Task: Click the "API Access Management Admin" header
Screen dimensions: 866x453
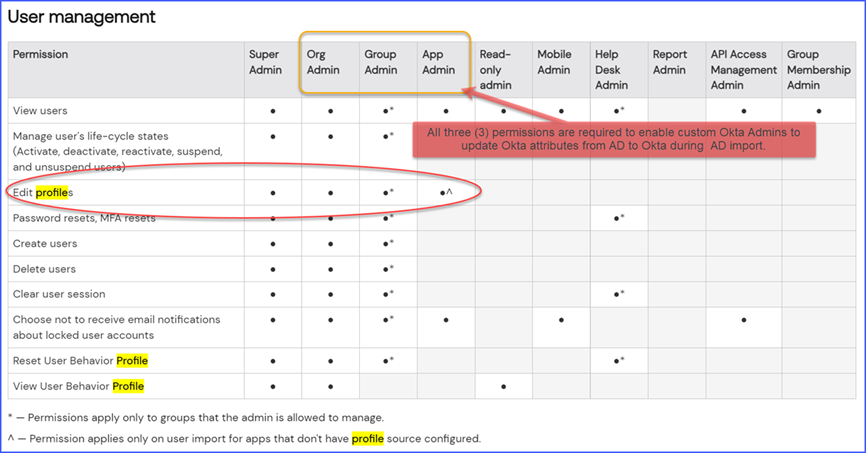Action: click(743, 70)
